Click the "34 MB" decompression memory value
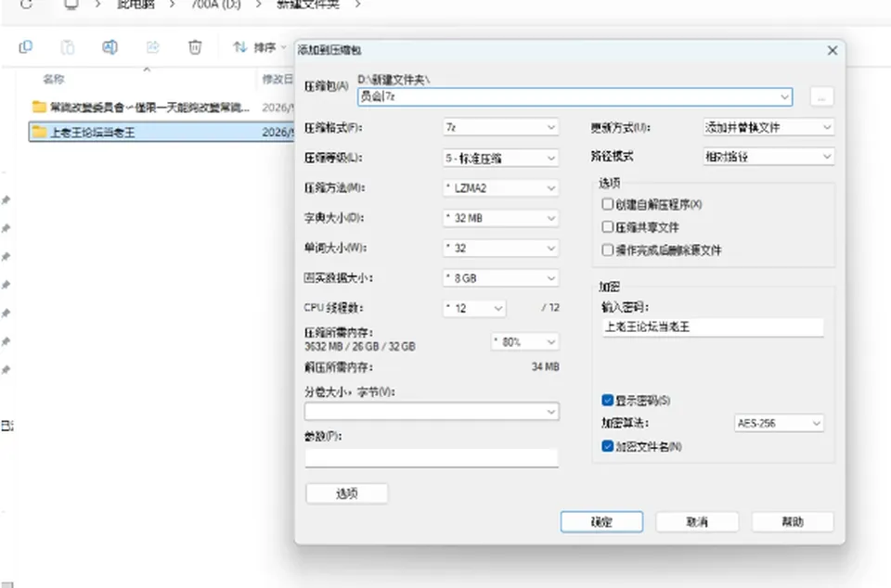891x588 pixels. [x=546, y=366]
